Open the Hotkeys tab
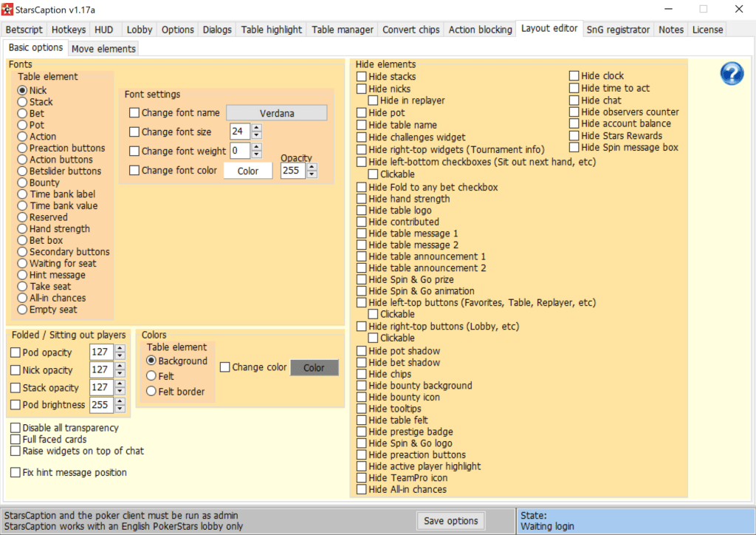 (69, 30)
